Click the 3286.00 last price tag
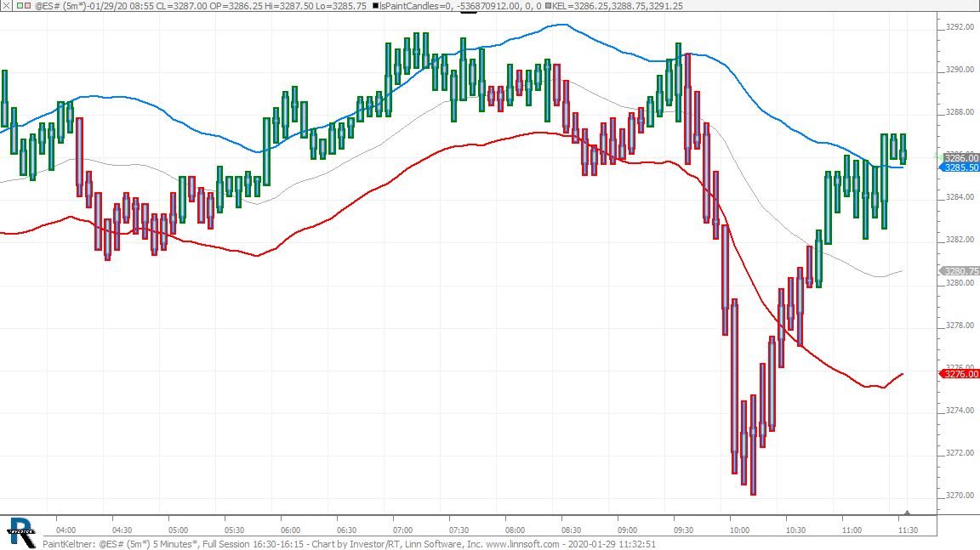This screenshot has width=980, height=550. (960, 158)
